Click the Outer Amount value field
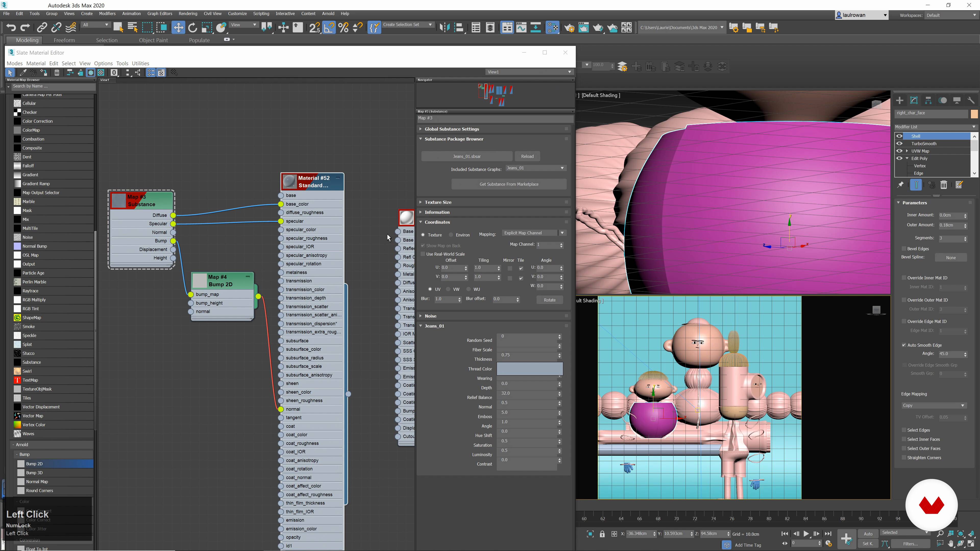This screenshot has height=551, width=980. (950, 225)
